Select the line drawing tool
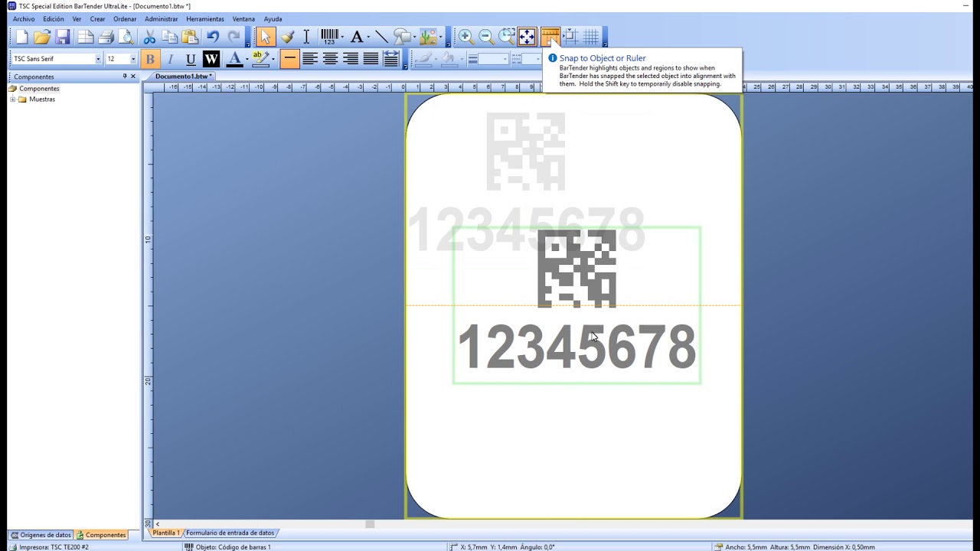 coord(381,37)
